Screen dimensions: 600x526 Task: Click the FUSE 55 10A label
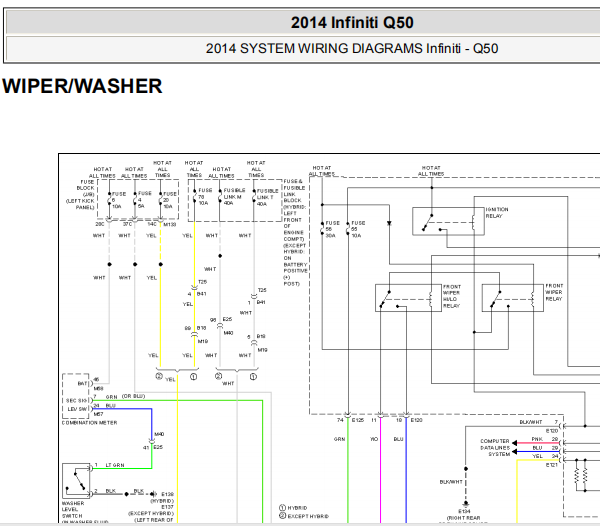(x=358, y=229)
